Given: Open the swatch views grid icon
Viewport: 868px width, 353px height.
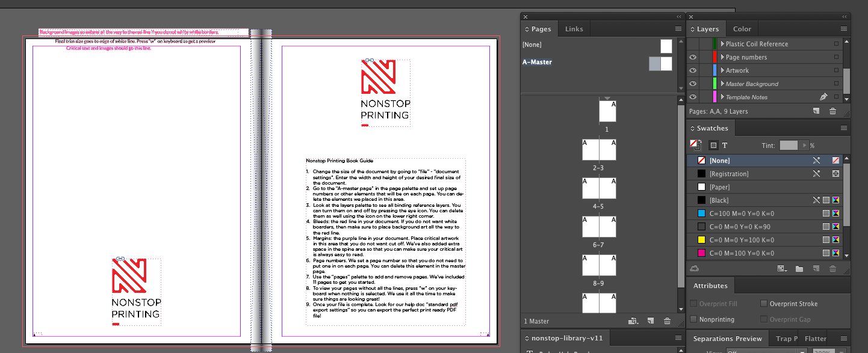Looking at the screenshot, I should point(783,269).
